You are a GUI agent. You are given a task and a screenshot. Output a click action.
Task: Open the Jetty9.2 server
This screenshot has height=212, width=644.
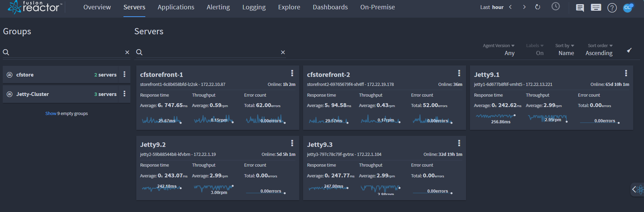click(153, 144)
